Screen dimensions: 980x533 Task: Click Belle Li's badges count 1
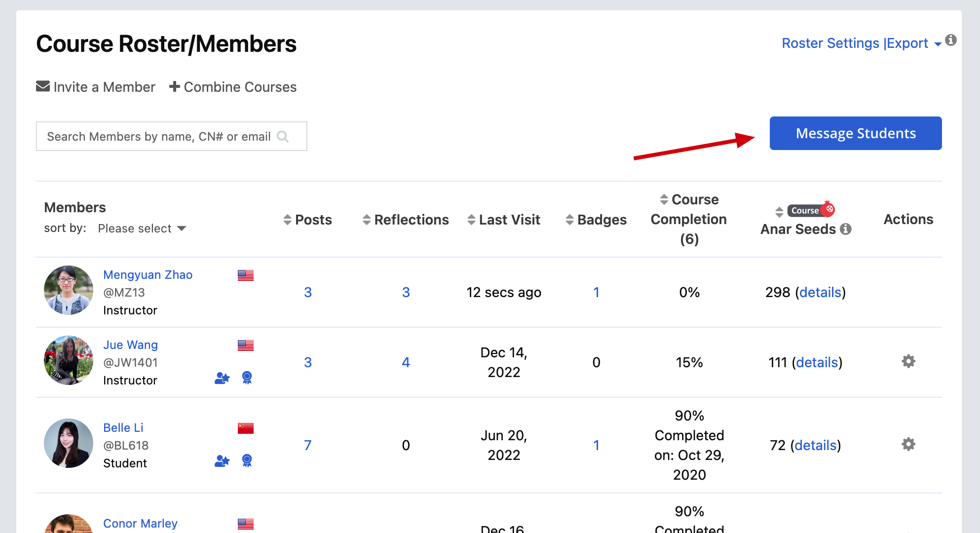pos(596,445)
